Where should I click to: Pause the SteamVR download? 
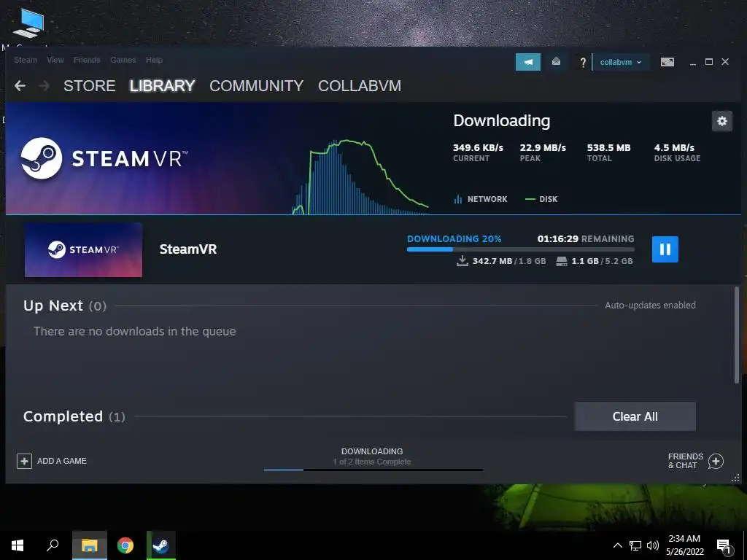click(665, 249)
